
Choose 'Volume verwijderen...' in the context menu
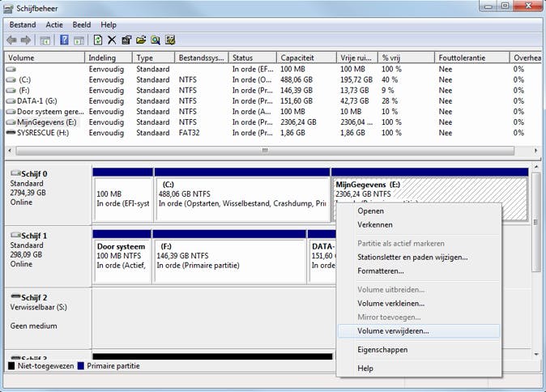(x=393, y=330)
